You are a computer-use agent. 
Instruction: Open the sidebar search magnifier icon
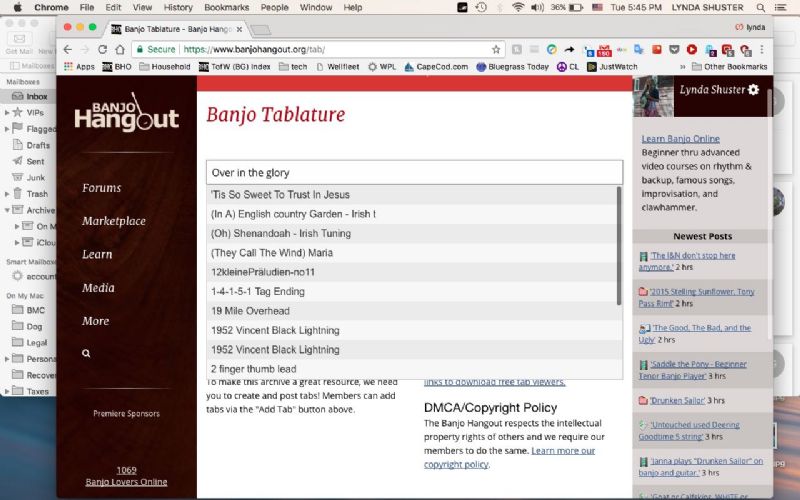pos(86,353)
